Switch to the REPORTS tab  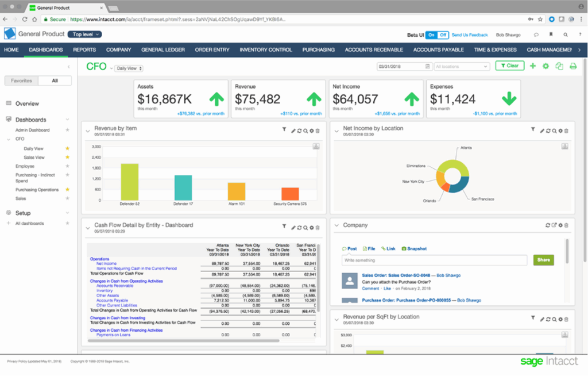pos(84,49)
